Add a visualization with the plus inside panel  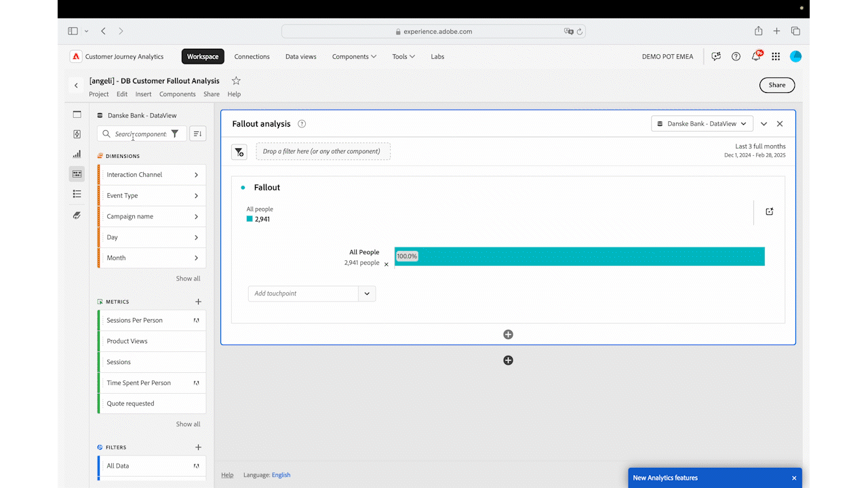[508, 334]
